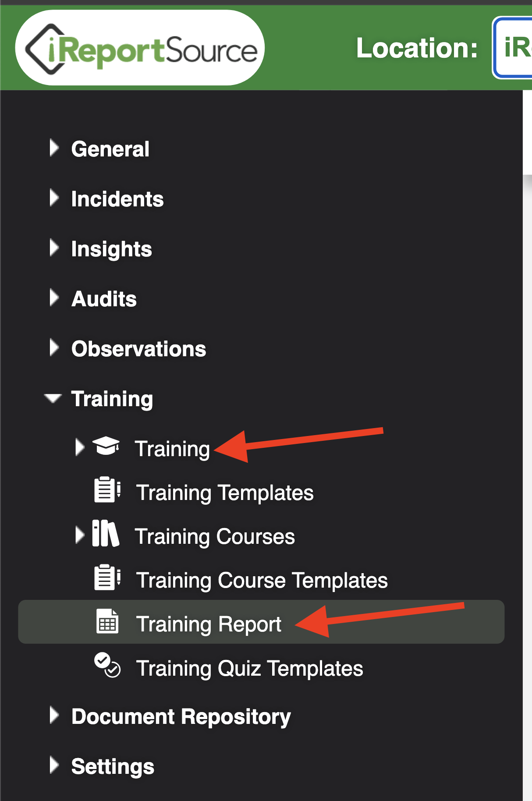Select Training Report menu item

coord(261,622)
